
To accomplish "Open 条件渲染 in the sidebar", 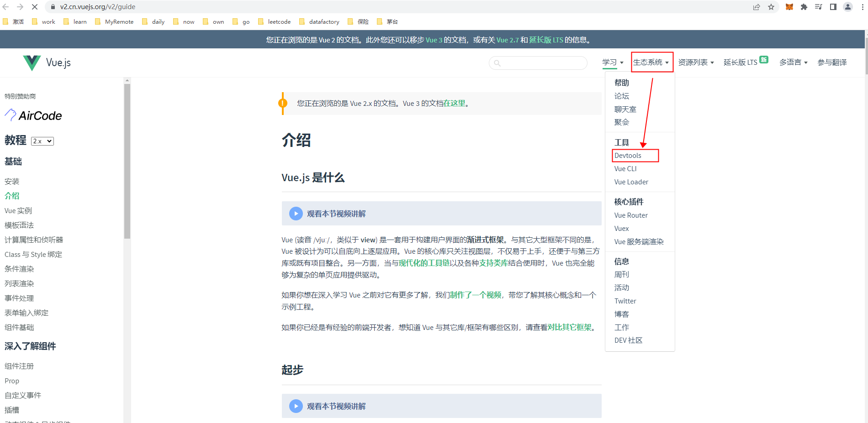I will point(19,269).
